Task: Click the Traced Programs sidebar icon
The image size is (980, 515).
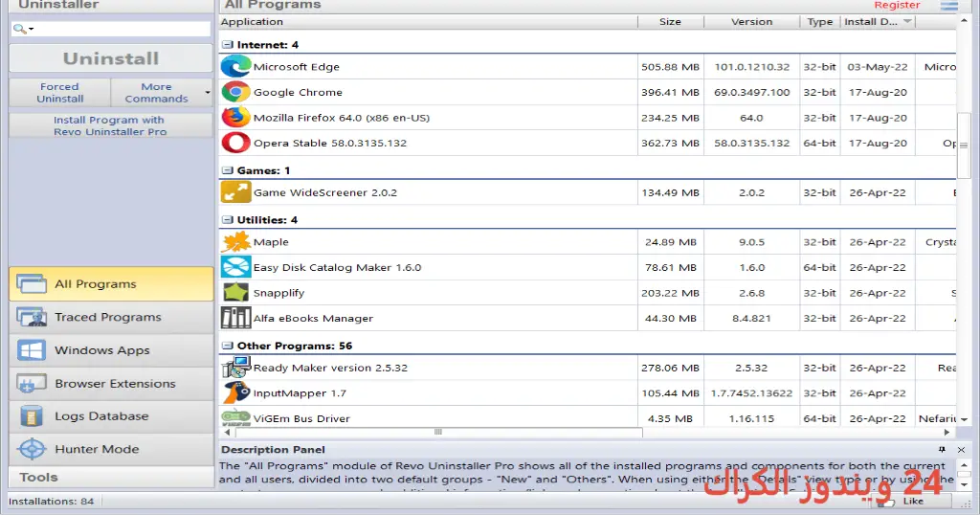Action: coord(32,317)
